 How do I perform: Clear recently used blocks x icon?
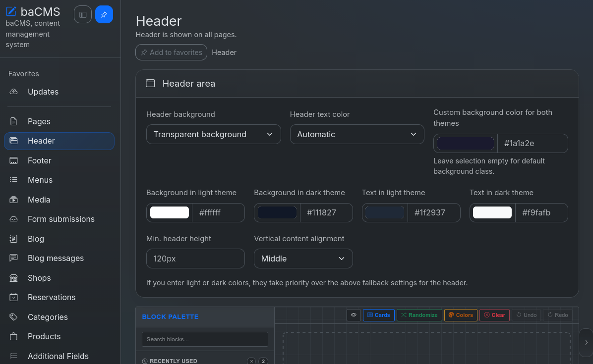click(251, 361)
